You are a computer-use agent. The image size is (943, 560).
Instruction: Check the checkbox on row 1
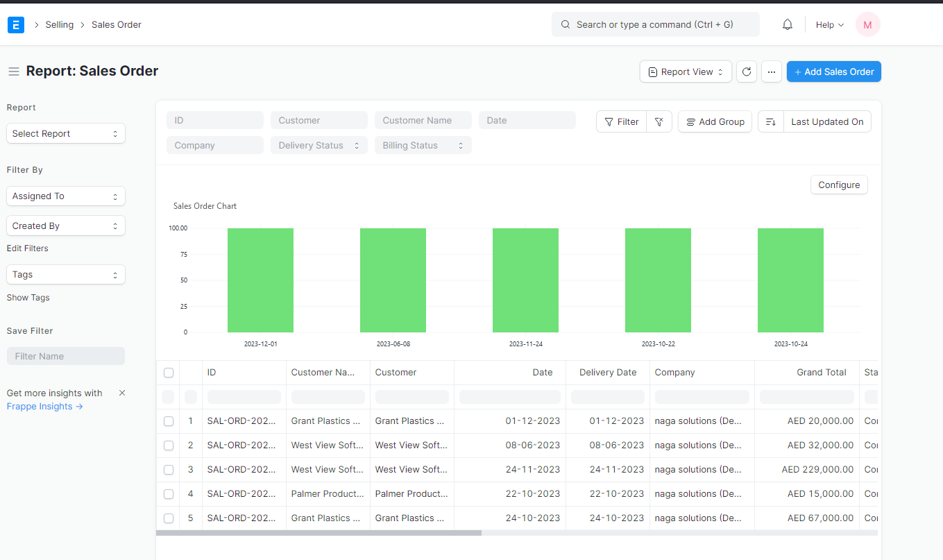[x=169, y=421]
